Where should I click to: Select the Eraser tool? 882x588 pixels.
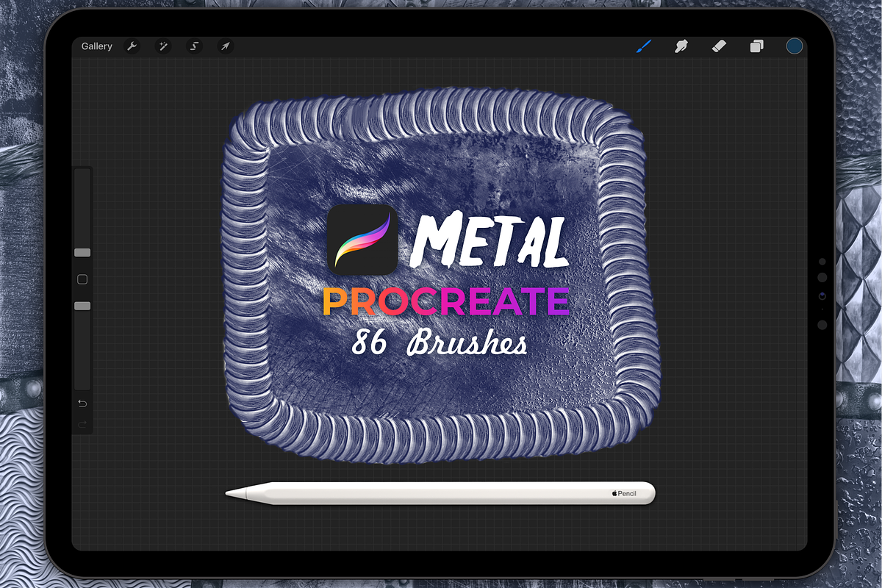click(x=719, y=46)
